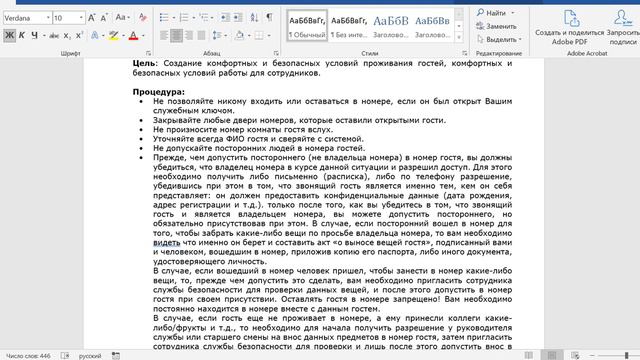This screenshot has height=360, width=640.
Task: Select the Без интервала style
Action: click(349, 26)
